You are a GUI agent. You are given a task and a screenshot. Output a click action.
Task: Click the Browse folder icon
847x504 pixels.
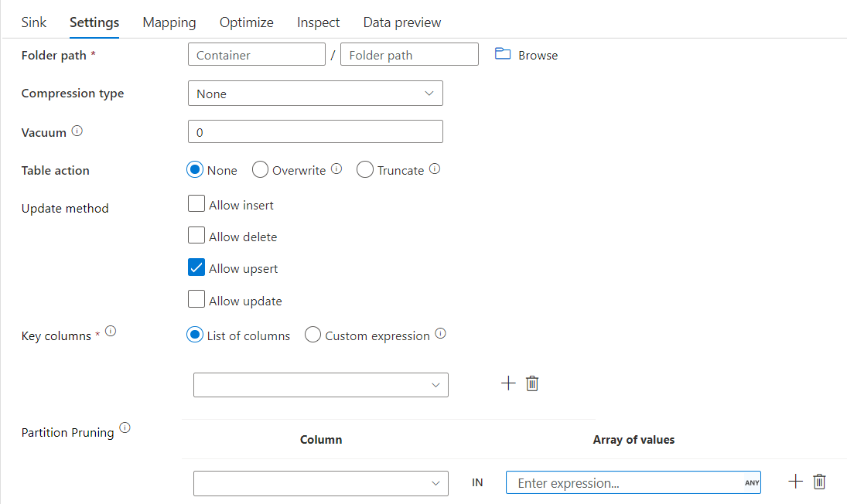tap(503, 54)
